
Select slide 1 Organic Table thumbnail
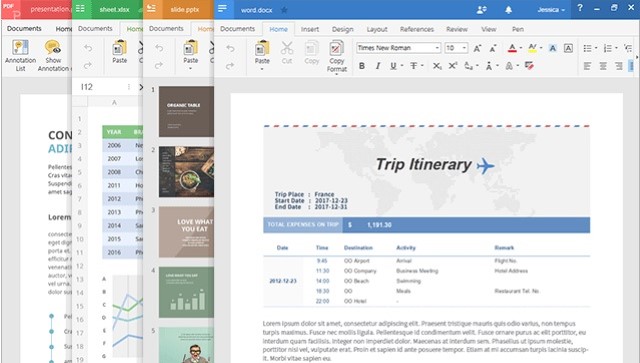pyautogui.click(x=186, y=111)
